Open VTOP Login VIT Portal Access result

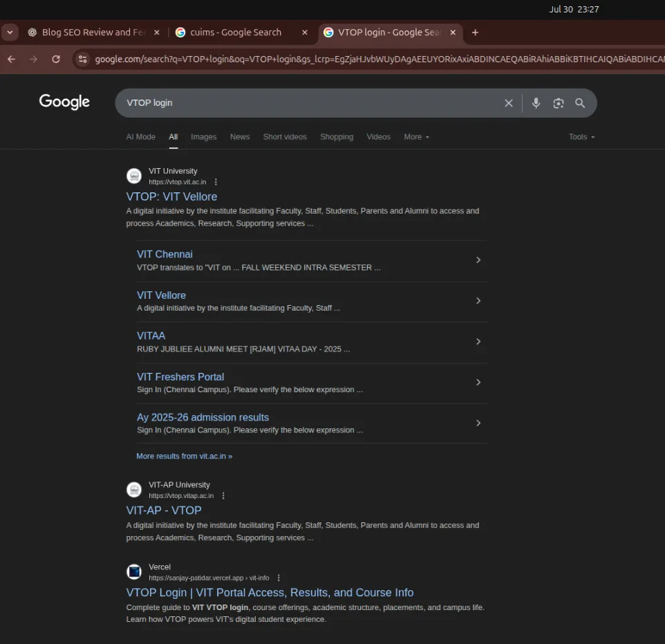tap(270, 592)
